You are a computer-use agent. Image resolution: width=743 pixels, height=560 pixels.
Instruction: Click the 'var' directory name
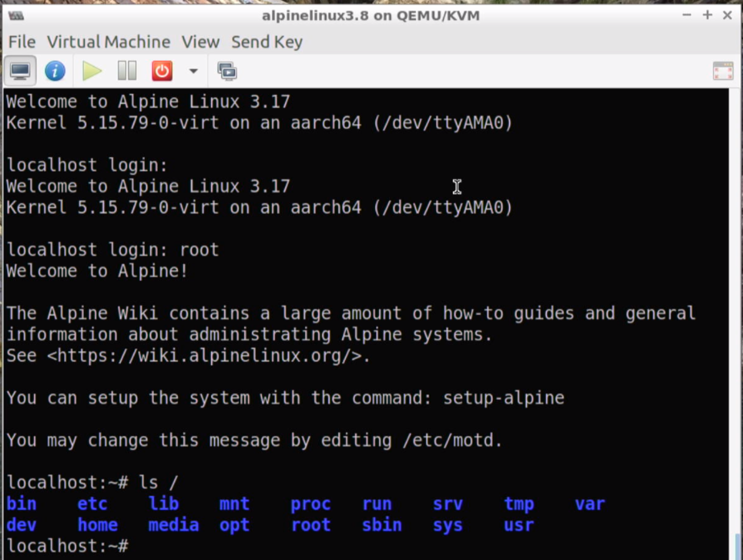coord(589,504)
